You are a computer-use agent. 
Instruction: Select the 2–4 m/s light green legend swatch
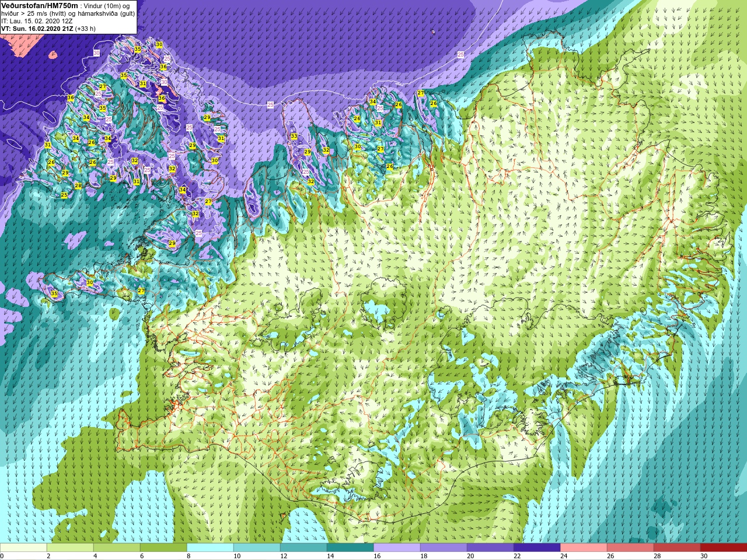click(70, 548)
